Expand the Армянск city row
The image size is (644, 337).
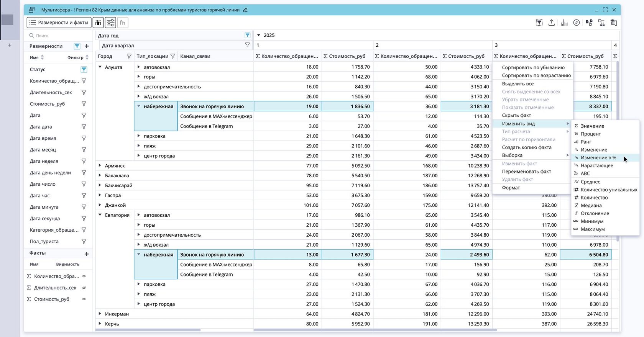coord(100,166)
